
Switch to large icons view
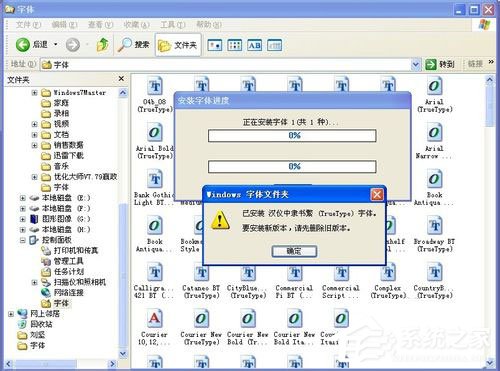click(x=215, y=45)
